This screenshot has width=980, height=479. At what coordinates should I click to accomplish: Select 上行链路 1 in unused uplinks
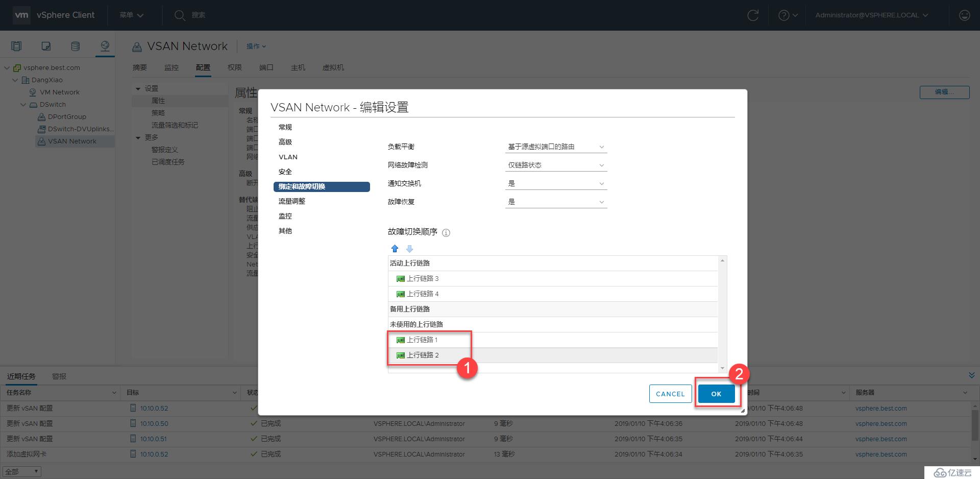pos(553,340)
